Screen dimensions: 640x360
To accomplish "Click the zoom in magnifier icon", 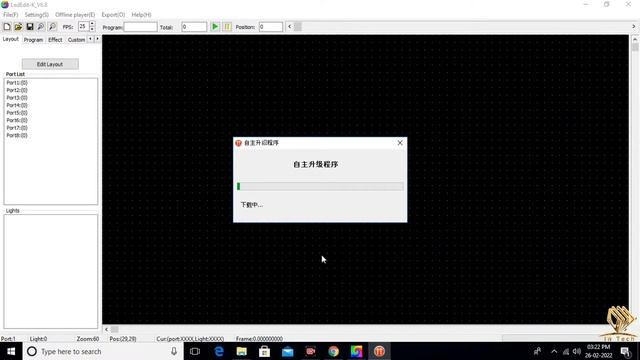I will pos(41,27).
